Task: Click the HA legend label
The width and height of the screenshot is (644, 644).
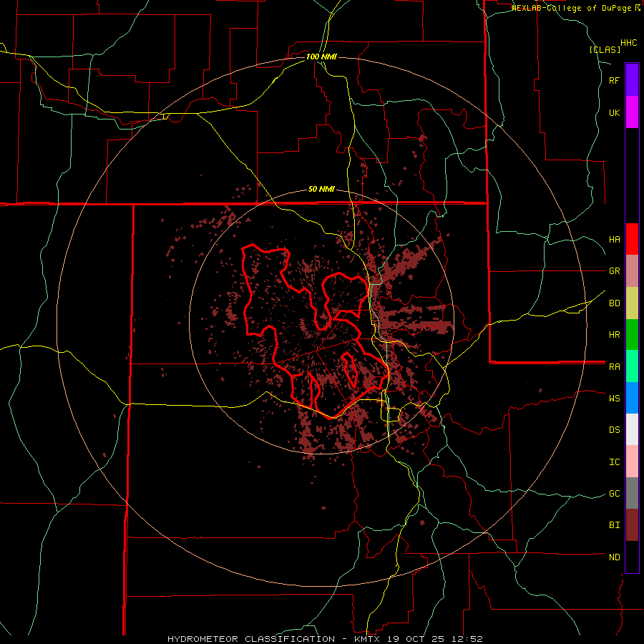Action: (x=615, y=239)
